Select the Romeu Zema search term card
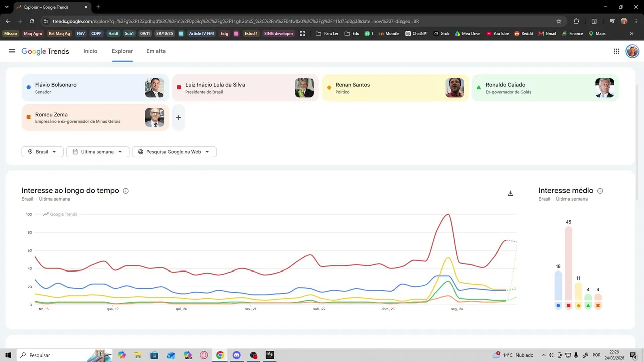644x362 pixels. pos(95,117)
